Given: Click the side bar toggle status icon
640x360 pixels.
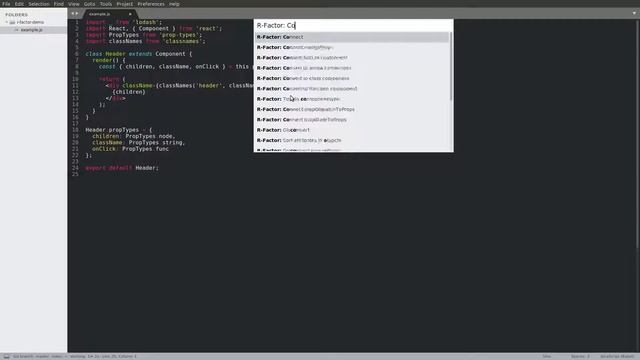Looking at the screenshot, I should coord(6,356).
